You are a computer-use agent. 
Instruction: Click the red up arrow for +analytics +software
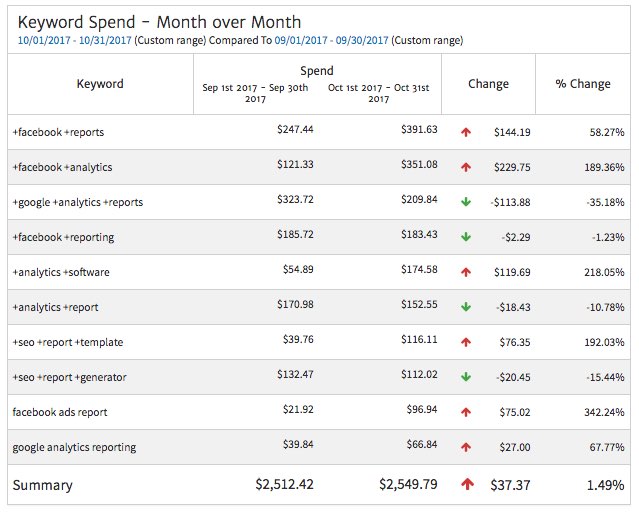pos(465,272)
